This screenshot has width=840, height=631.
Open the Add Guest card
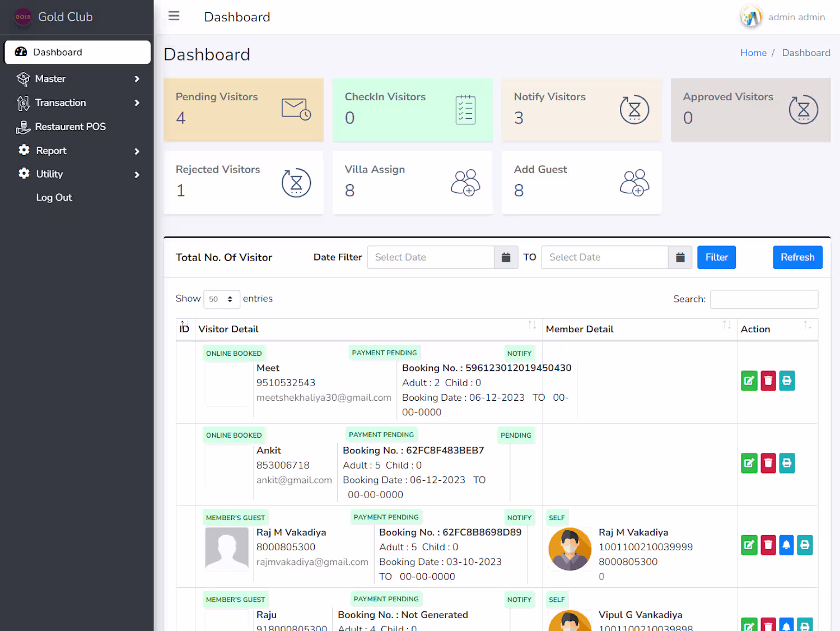[x=582, y=183]
